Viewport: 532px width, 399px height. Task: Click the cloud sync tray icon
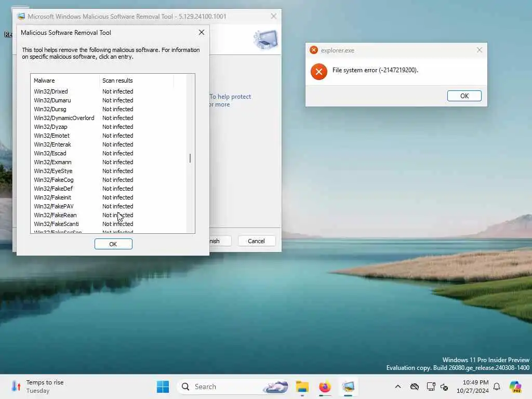click(414, 387)
